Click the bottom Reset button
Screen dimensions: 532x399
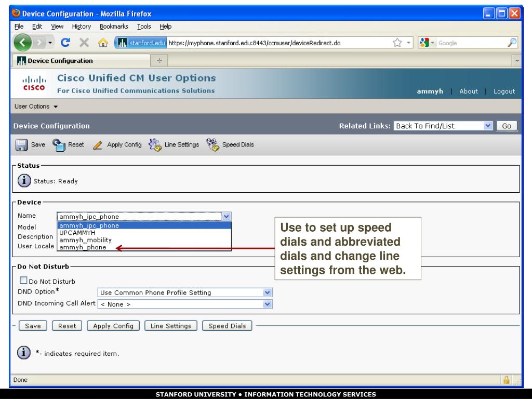click(67, 326)
